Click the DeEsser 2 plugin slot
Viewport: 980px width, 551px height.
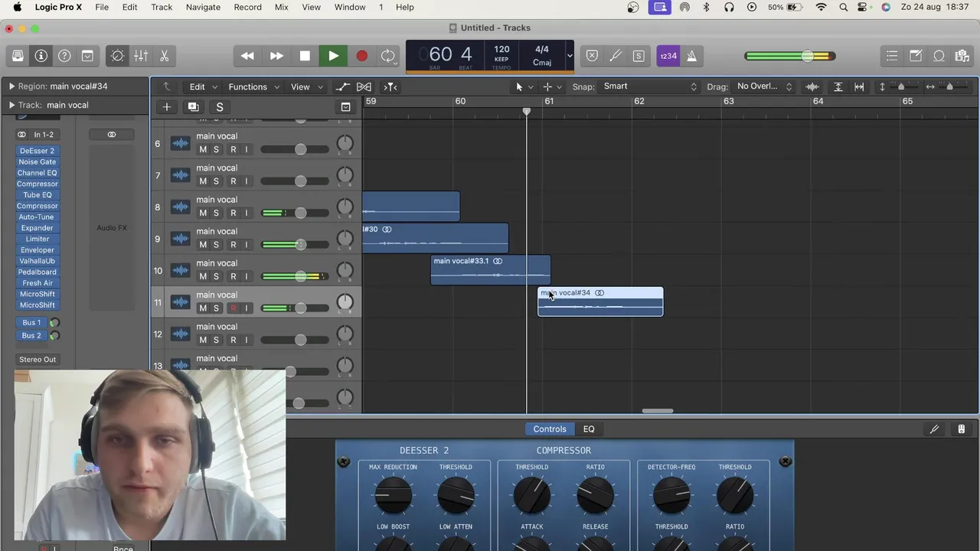point(37,151)
